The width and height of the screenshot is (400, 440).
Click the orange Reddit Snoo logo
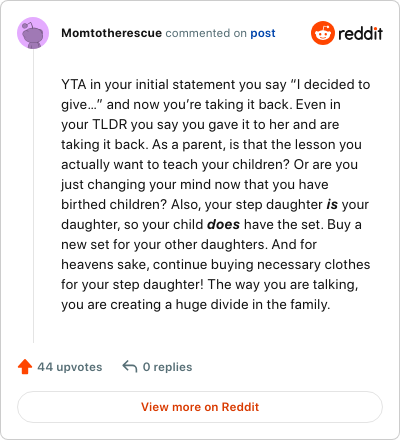[x=323, y=33]
